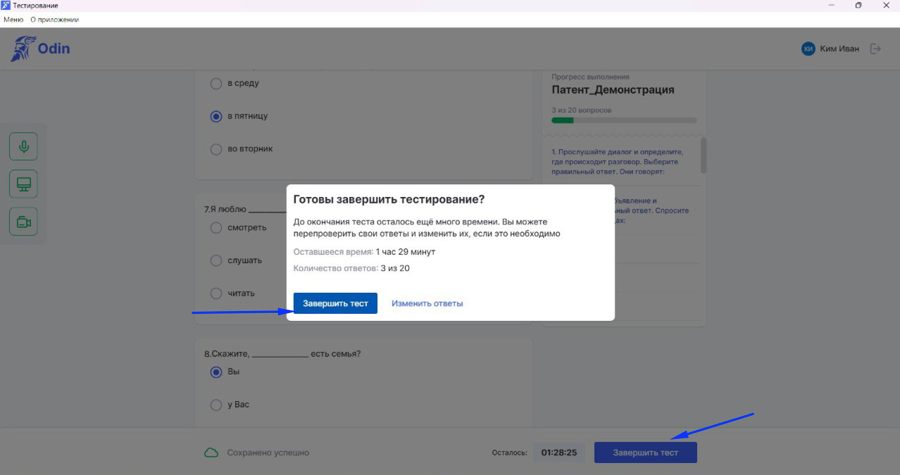The height and width of the screenshot is (475, 900).
Task: Confirm with dialog "Завершить тест" button
Action: pos(335,303)
